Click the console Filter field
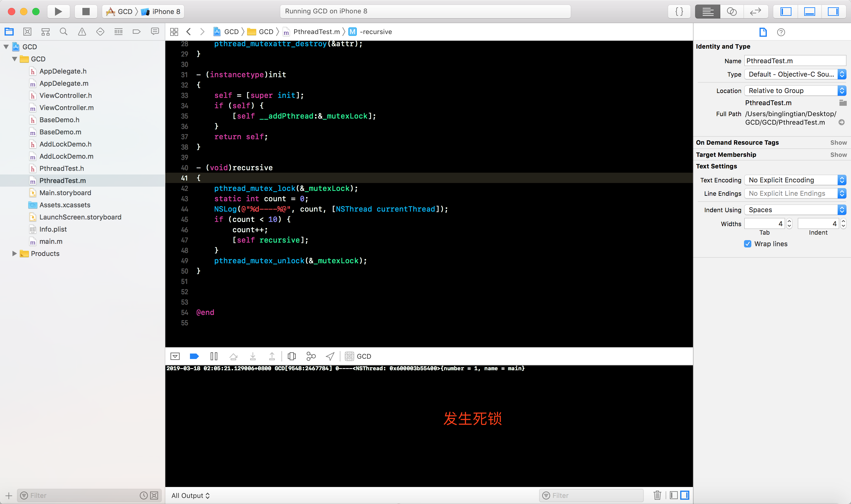This screenshot has height=504, width=851. pyautogui.click(x=591, y=495)
